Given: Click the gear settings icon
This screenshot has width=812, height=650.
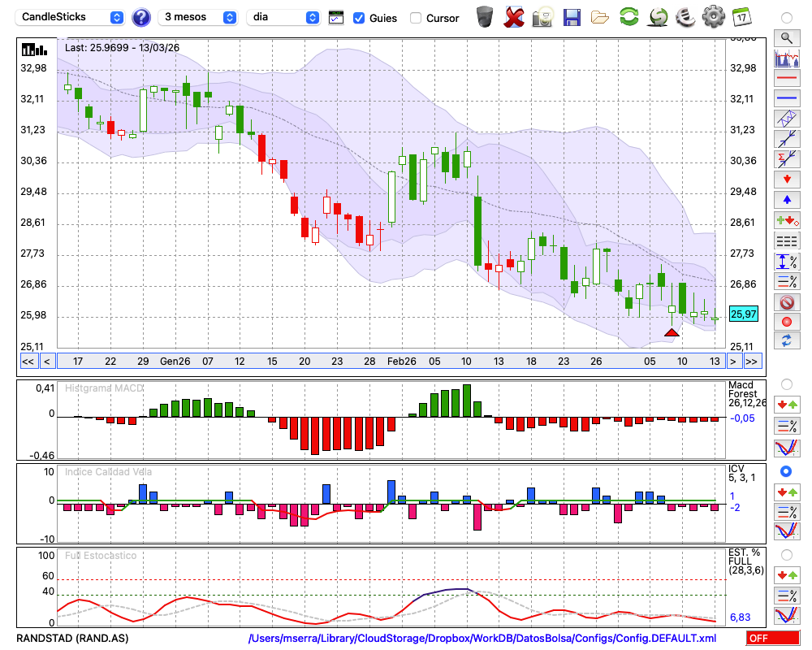Looking at the screenshot, I should click(x=713, y=16).
